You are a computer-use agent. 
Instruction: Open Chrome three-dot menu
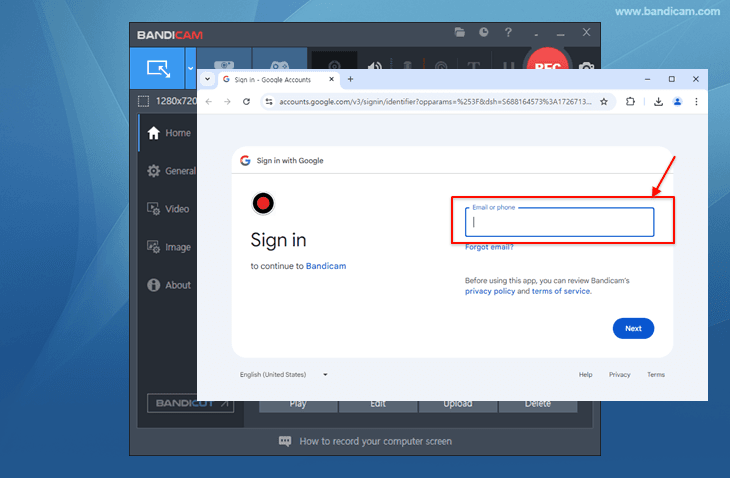696,101
